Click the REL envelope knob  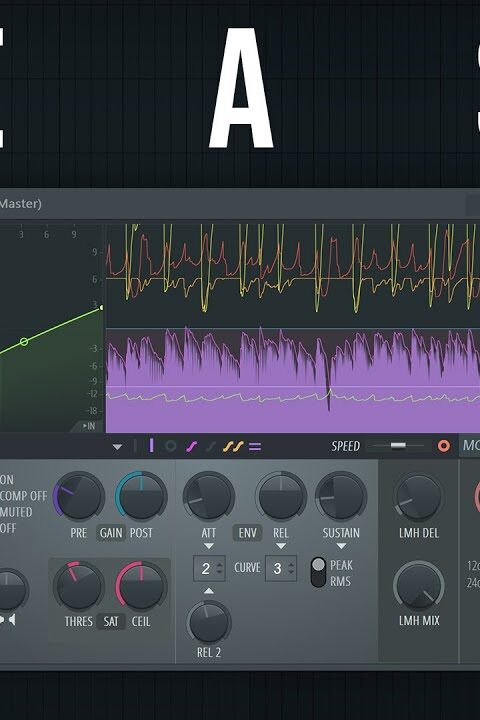pos(281,496)
